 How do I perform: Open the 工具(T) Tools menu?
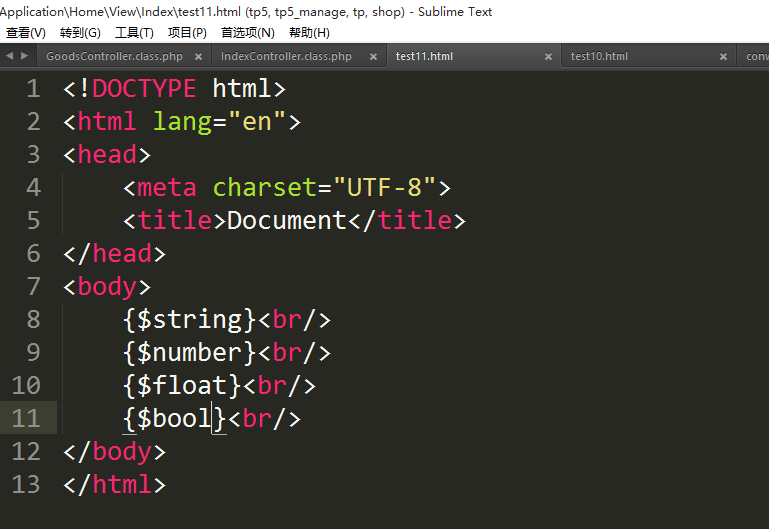[134, 33]
